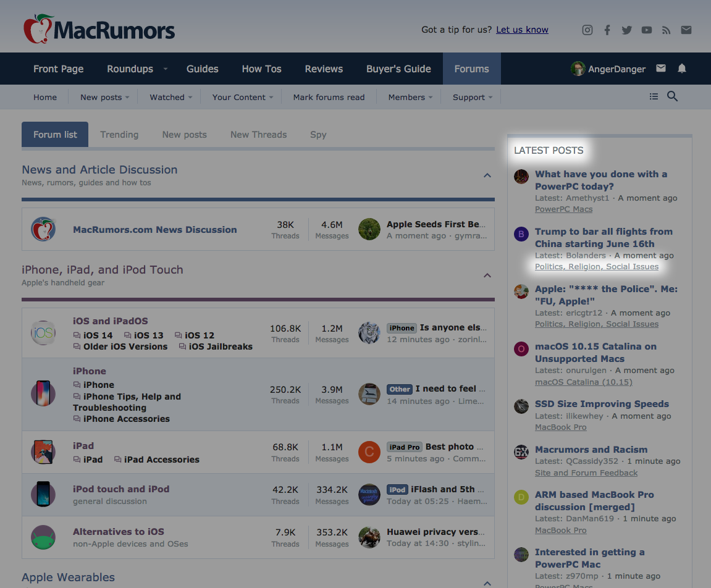Collapse iPhone, iPad, and iPod Touch section
The image size is (711, 588).
(x=487, y=275)
